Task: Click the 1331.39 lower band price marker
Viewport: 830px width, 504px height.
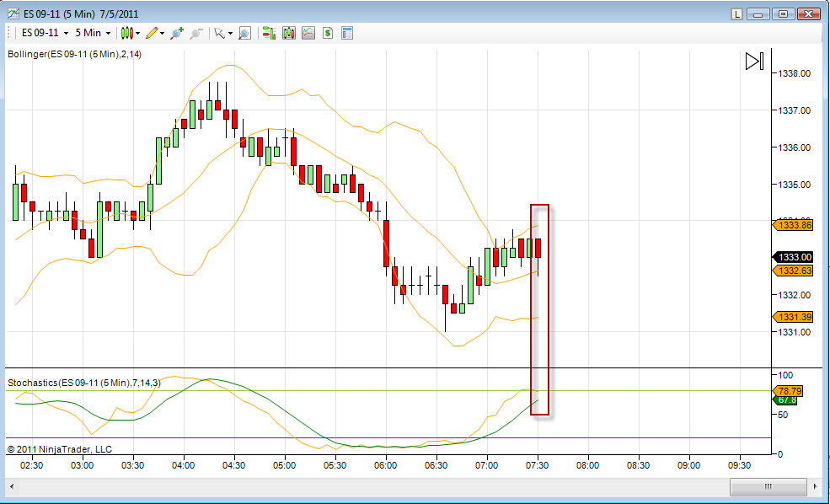Action: (x=793, y=317)
